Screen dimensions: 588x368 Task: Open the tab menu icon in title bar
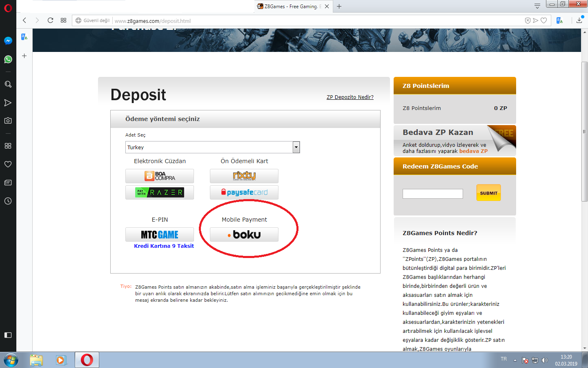click(x=537, y=6)
